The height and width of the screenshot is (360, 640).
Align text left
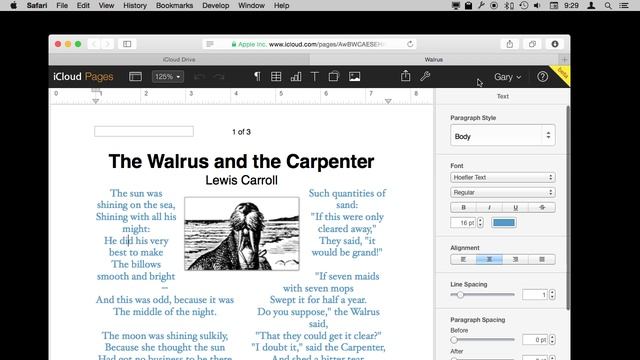click(463, 260)
